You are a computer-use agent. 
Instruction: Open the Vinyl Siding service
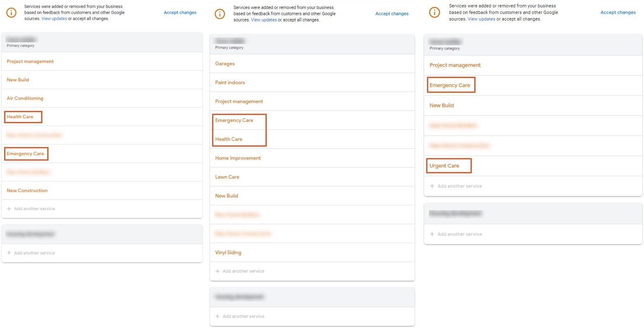click(x=228, y=253)
